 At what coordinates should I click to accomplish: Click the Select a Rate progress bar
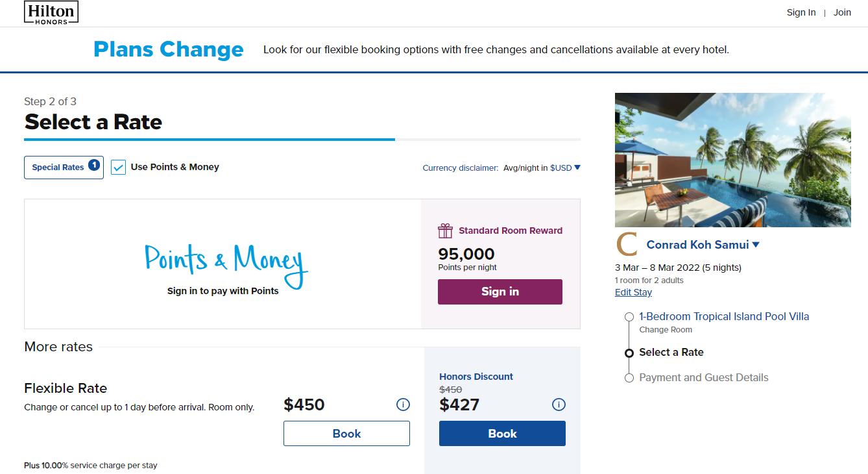[x=209, y=139]
